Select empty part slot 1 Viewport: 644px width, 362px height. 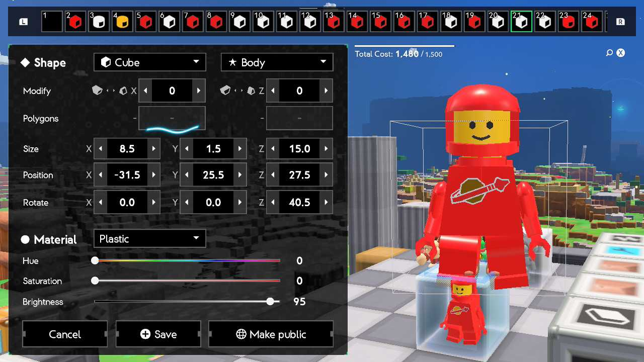[x=52, y=22]
